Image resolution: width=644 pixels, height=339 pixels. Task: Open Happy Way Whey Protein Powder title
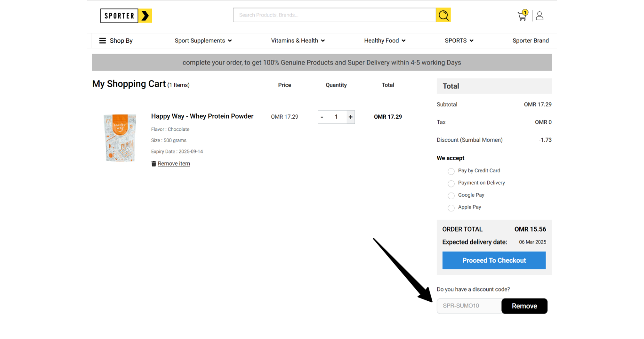tap(202, 116)
